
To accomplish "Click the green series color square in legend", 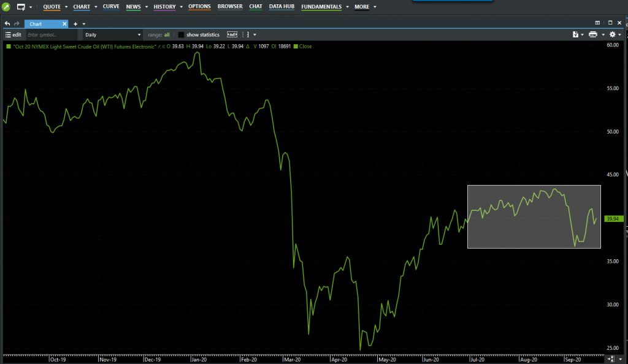I will click(8, 46).
